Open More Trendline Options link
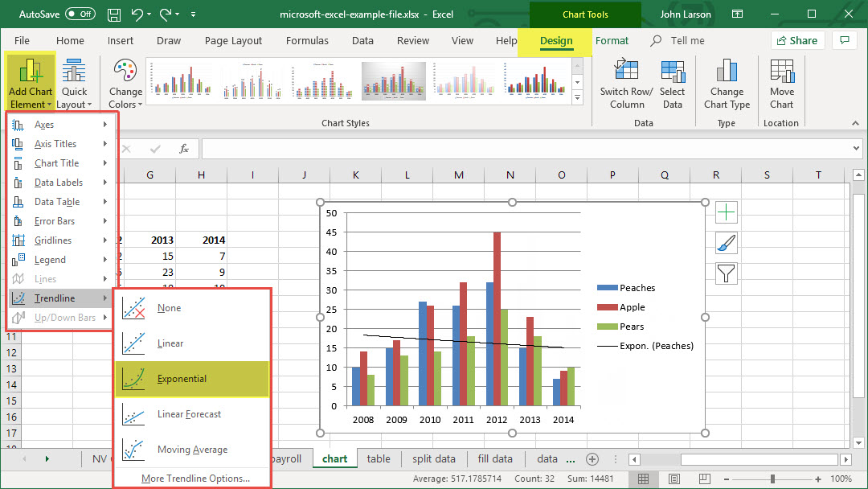Image resolution: width=868 pixels, height=489 pixels. (195, 479)
